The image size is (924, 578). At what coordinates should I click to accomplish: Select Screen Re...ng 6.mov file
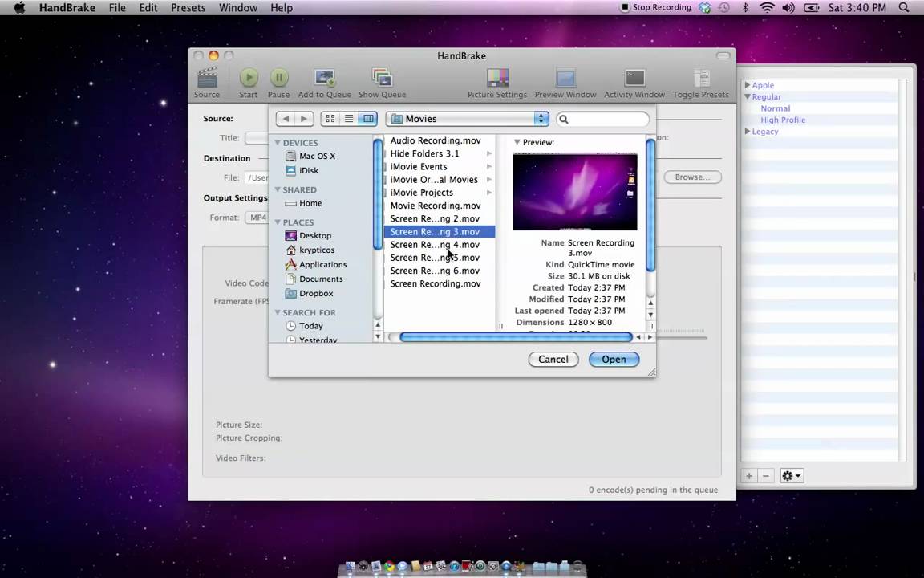435,271
